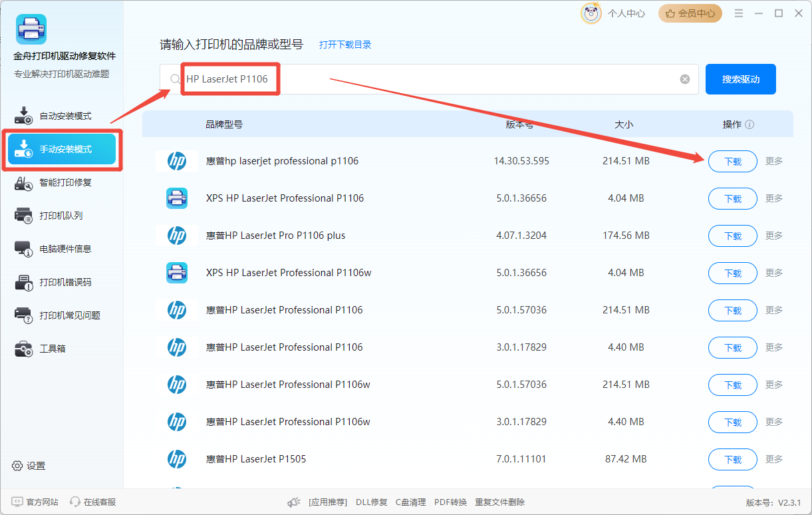Screen dimensions: 812x515
Task: Open the panda user avatar icon
Action: tap(591, 13)
